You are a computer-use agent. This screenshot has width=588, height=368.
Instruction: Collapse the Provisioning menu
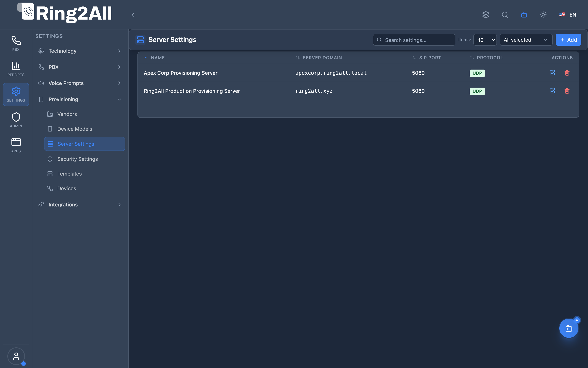80,99
